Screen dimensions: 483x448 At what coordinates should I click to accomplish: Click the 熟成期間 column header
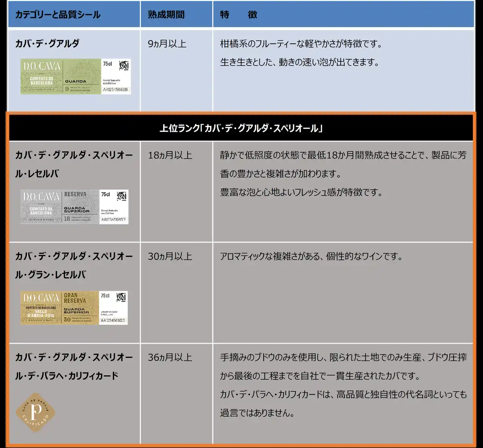pyautogui.click(x=166, y=15)
